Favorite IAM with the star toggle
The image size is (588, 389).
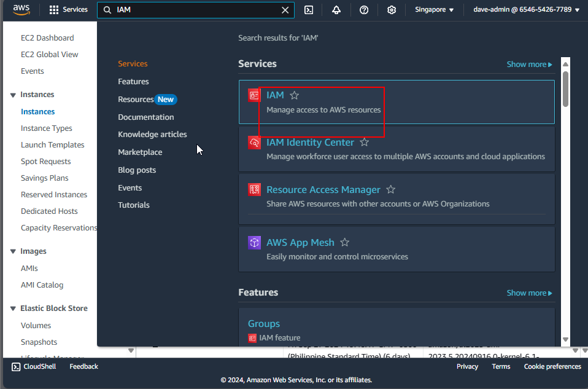click(295, 95)
